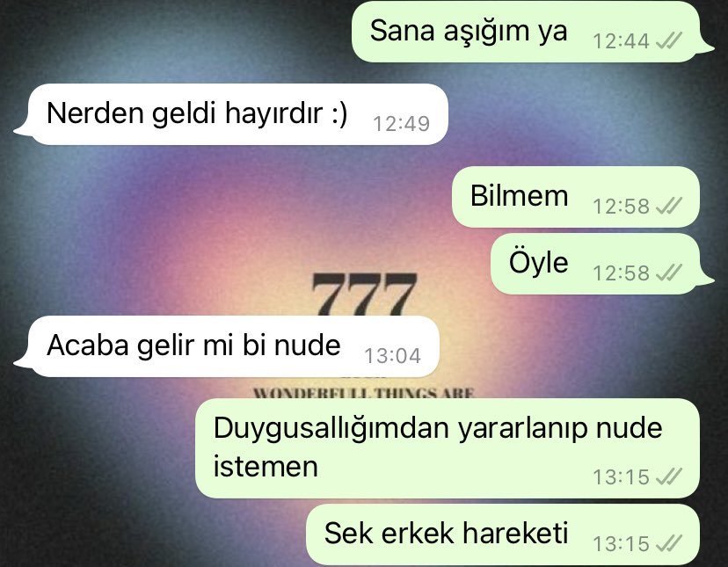Click the 13:15 timestamp on "Sek erkek hareketi"

coord(621,544)
